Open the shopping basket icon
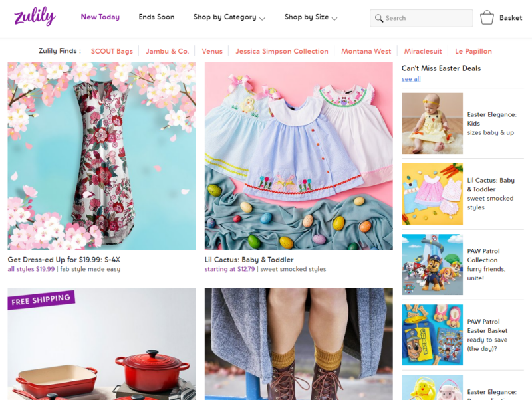 pyautogui.click(x=487, y=17)
